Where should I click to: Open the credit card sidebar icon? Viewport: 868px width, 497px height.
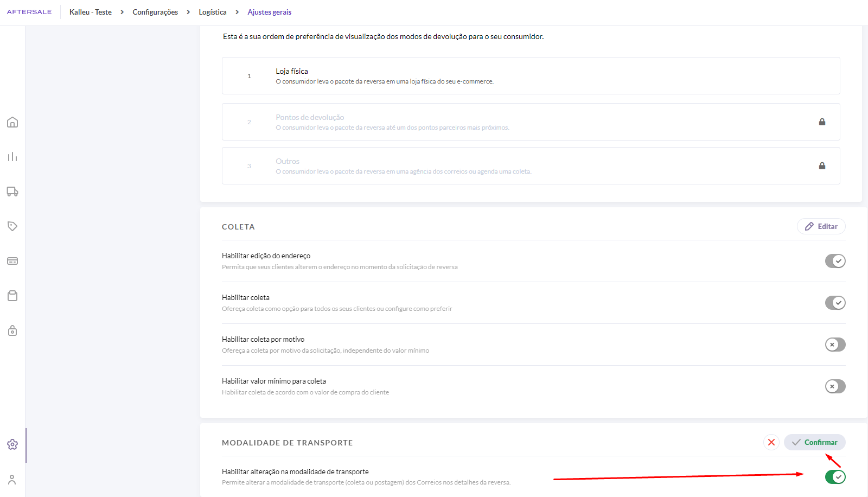click(x=12, y=261)
